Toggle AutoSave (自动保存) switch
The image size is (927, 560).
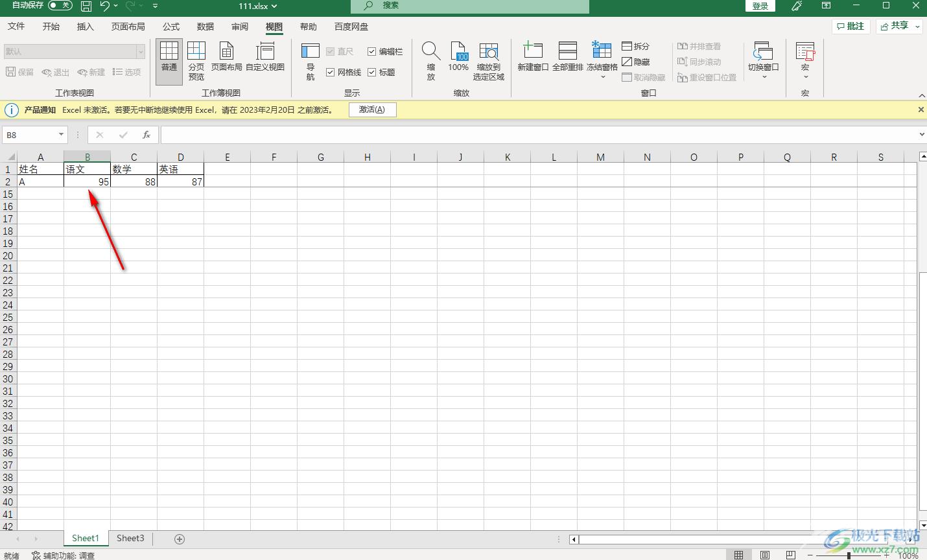coord(60,6)
